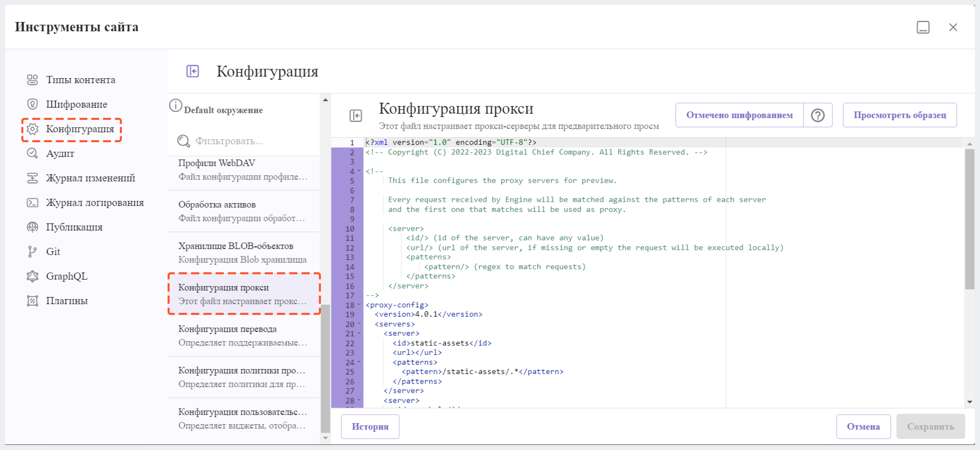Open Журнал логирования section
Image resolution: width=980 pixels, height=450 pixels.
pos(95,202)
